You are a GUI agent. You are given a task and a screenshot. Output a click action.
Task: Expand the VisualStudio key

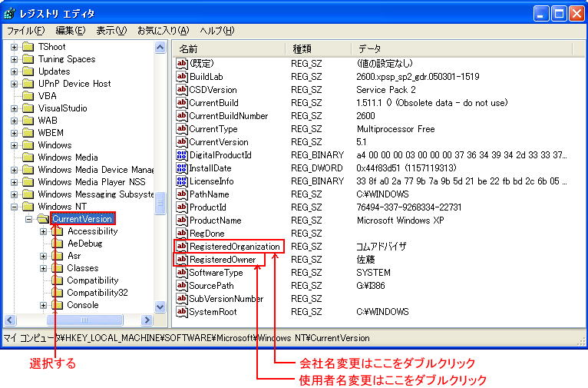coord(15,109)
